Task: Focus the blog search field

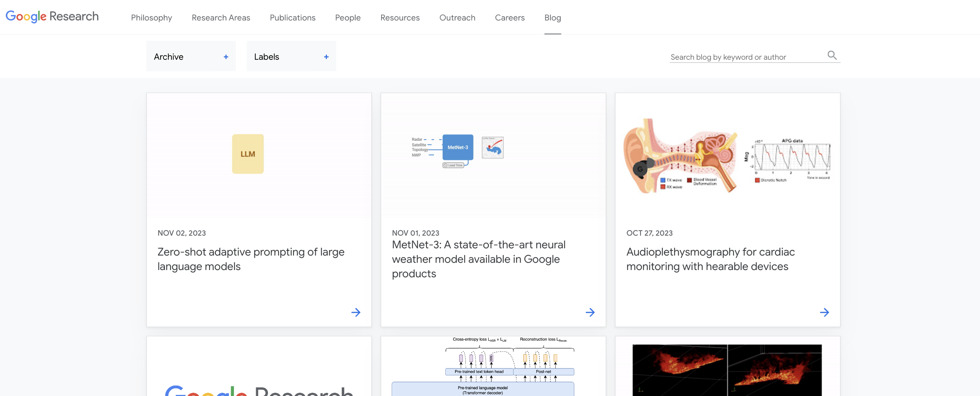Action: [747, 57]
